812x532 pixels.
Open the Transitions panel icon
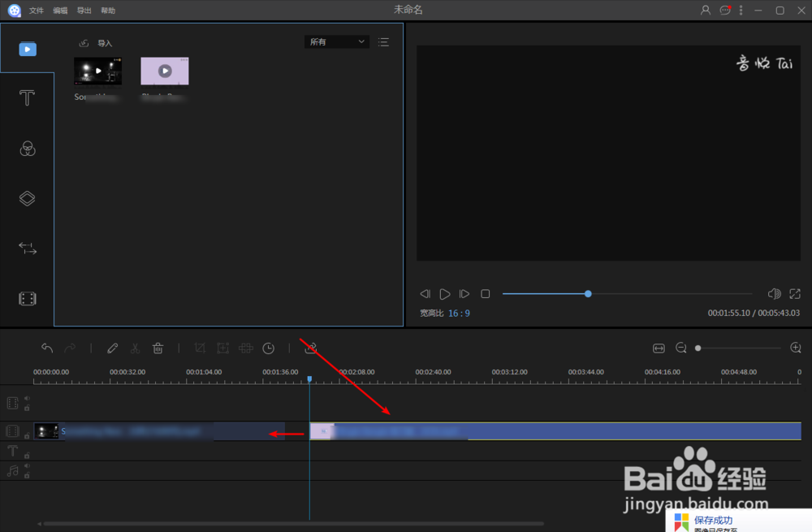(28, 248)
